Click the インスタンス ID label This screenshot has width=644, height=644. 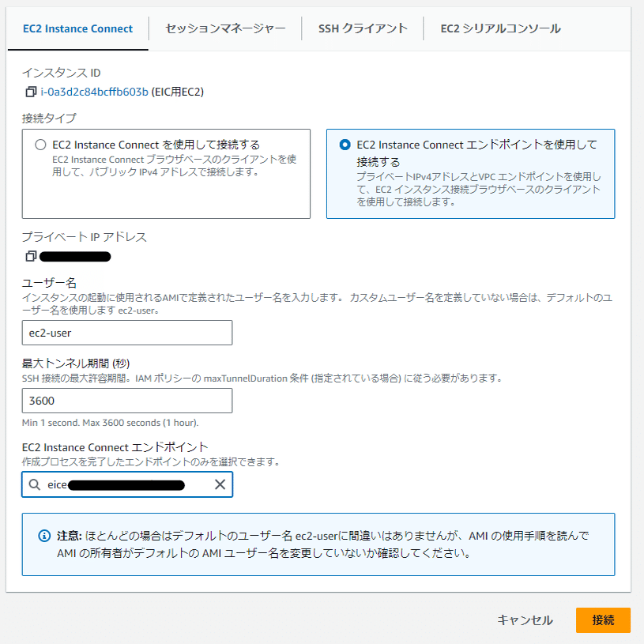click(61, 73)
